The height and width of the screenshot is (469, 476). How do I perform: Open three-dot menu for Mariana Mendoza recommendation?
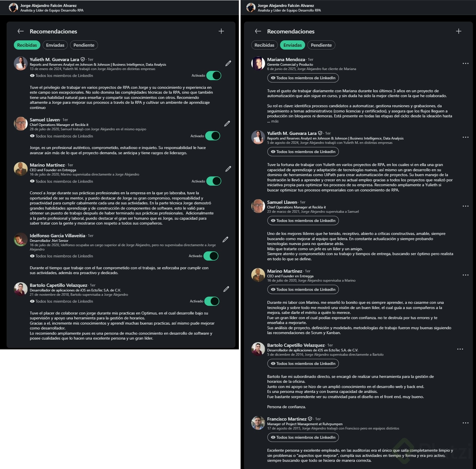pyautogui.click(x=466, y=63)
